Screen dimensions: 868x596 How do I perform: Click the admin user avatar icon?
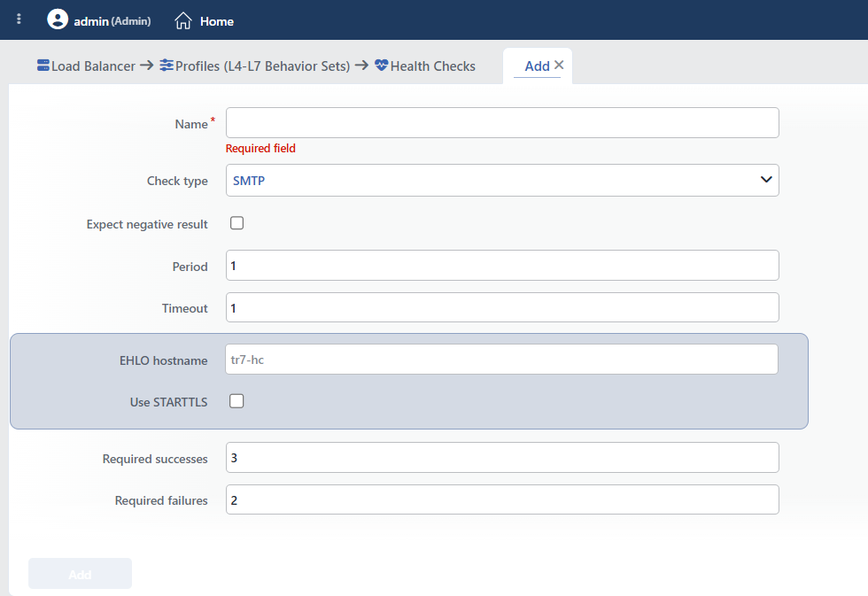click(x=58, y=19)
